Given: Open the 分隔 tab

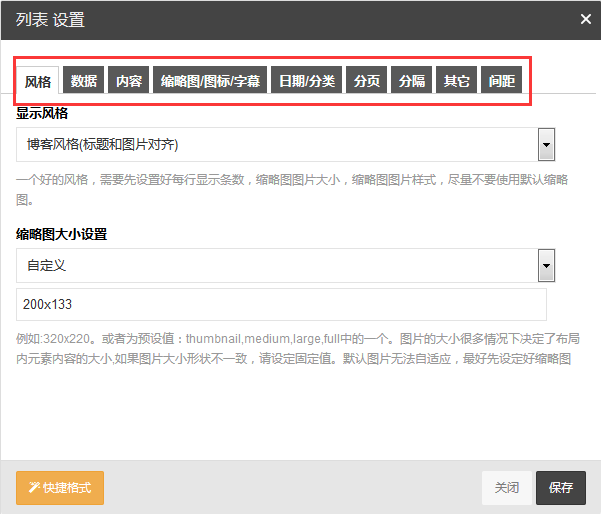Looking at the screenshot, I should tap(411, 80).
